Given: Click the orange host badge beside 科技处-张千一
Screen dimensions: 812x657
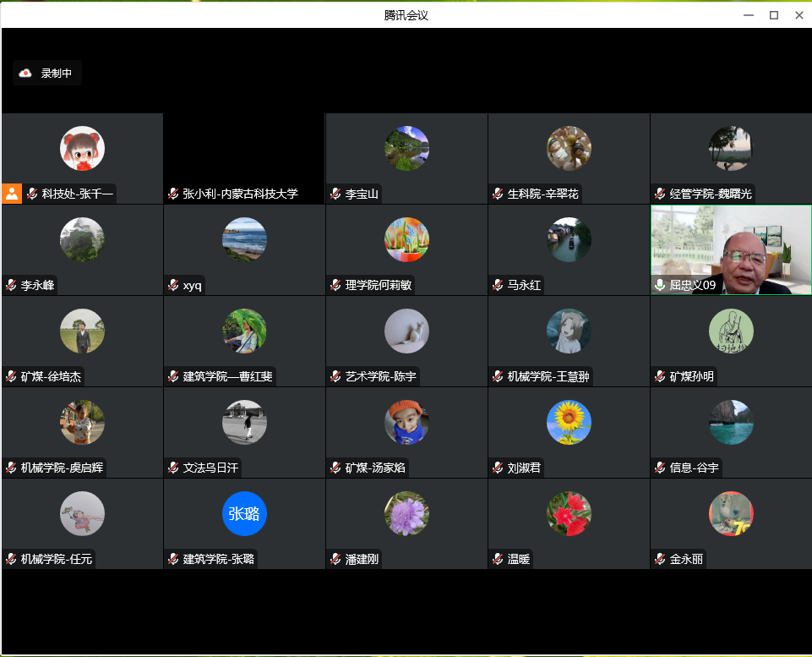Looking at the screenshot, I should click(12, 194).
